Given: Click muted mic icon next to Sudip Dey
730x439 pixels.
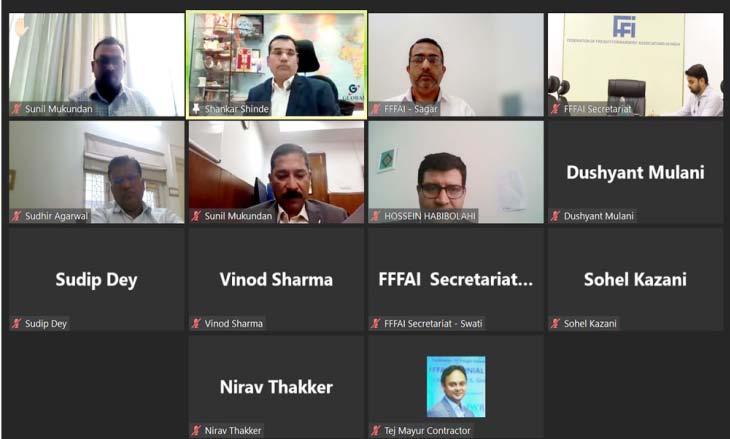Looking at the screenshot, I should tap(16, 323).
